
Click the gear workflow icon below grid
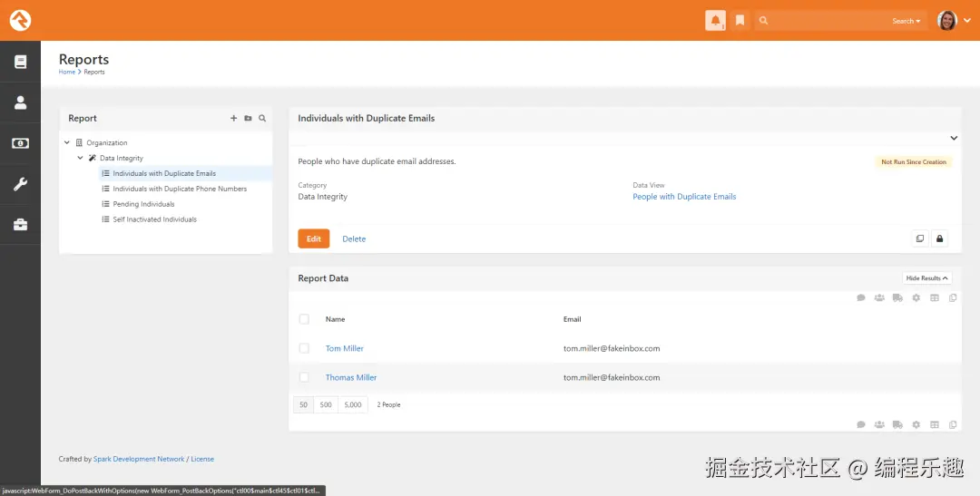coord(916,424)
